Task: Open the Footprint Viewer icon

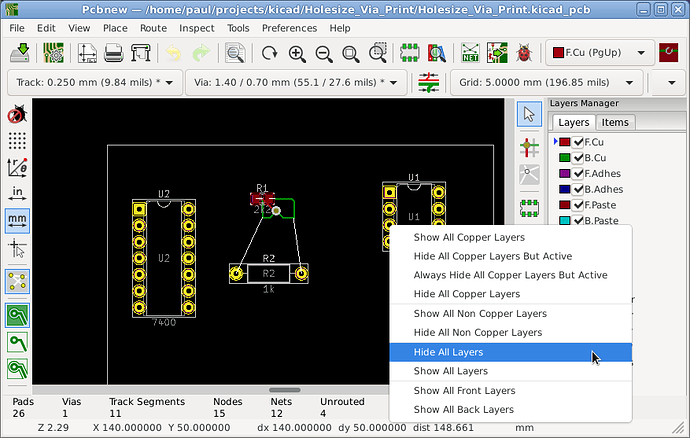Action: [x=437, y=53]
